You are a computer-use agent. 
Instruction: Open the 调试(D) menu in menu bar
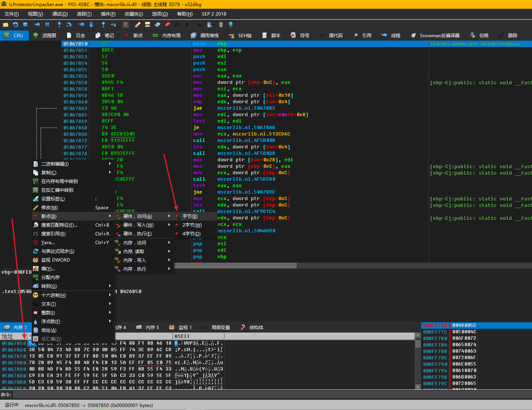60,14
